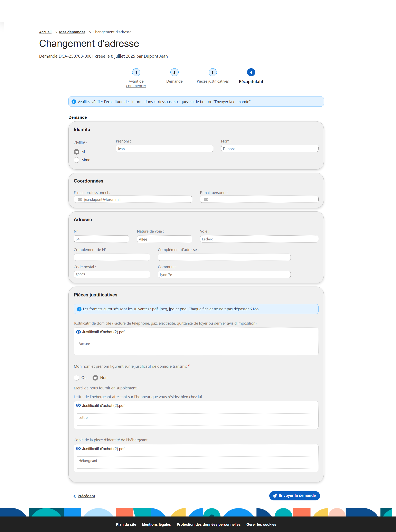Click the info icon in file formats notice
This screenshot has width=396, height=532.
pyautogui.click(x=79, y=309)
